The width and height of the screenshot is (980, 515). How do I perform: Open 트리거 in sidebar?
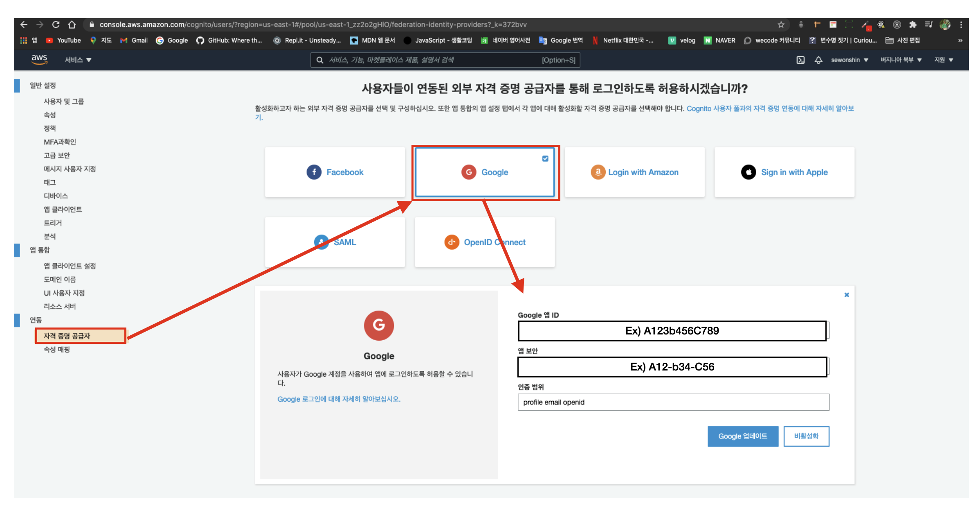click(x=53, y=223)
